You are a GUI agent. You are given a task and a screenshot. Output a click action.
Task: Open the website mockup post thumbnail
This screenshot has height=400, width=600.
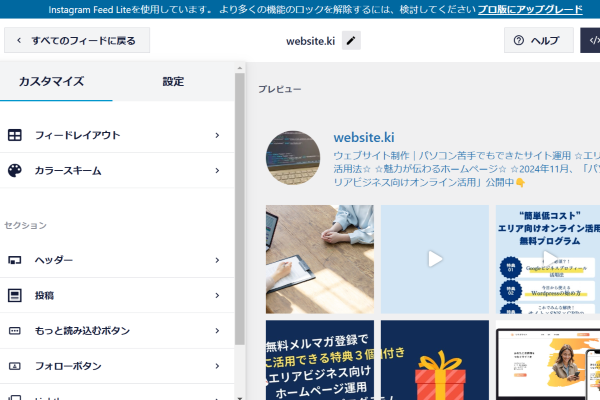(x=548, y=360)
